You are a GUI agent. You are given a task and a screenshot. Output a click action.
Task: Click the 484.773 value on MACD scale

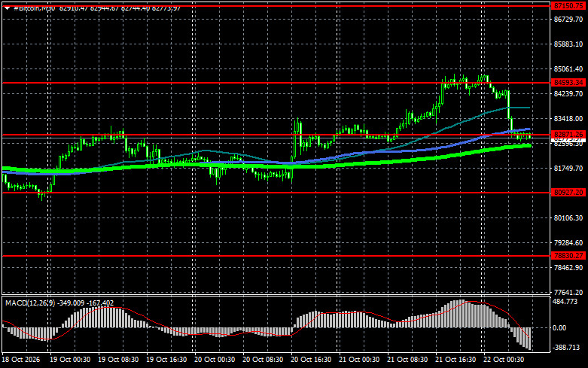(x=565, y=301)
